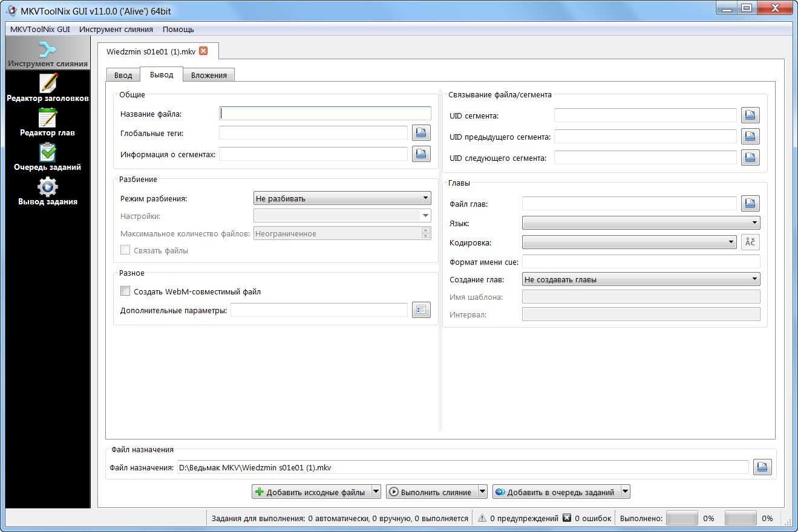The height and width of the screenshot is (532, 798).
Task: Click the Файл назначения path field
Action: pos(463,467)
